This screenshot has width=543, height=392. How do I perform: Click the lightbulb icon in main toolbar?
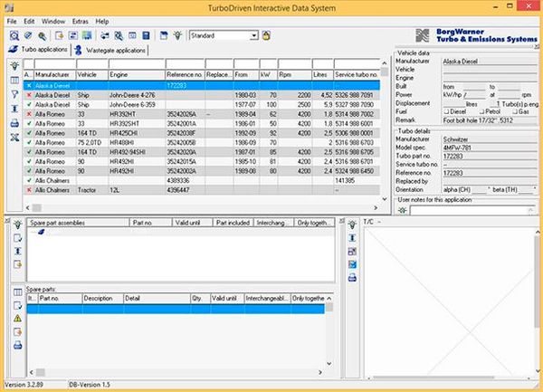click(177, 35)
